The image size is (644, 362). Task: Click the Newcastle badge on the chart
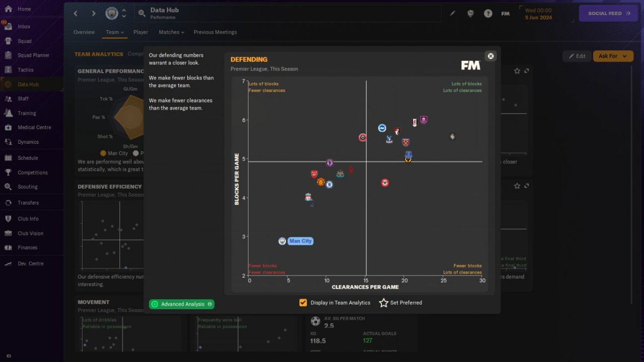340,173
